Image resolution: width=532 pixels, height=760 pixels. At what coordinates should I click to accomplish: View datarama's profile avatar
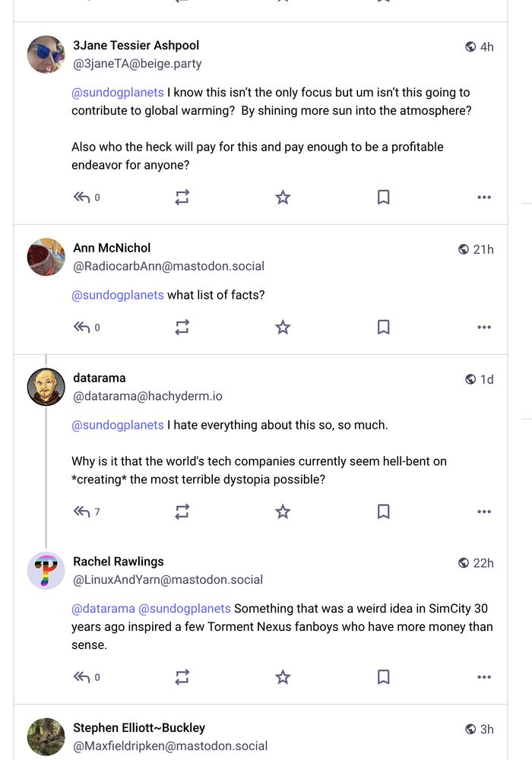click(x=46, y=387)
